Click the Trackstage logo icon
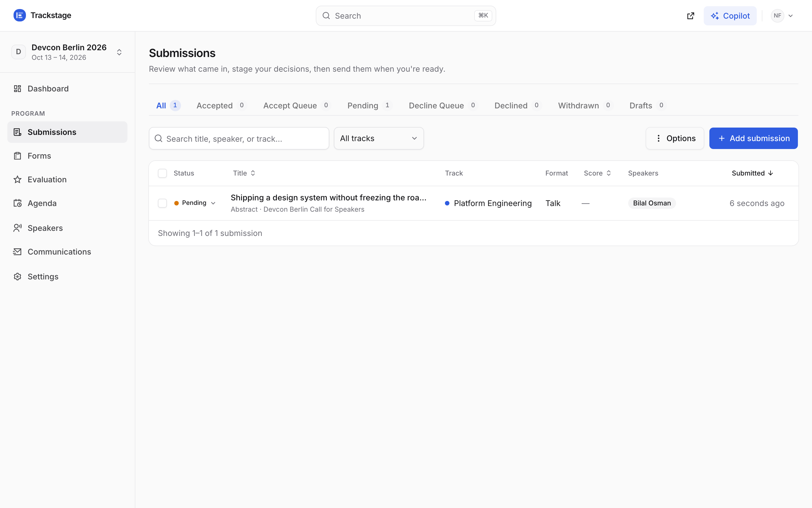Screen dimensions: 812x508 coord(19,16)
